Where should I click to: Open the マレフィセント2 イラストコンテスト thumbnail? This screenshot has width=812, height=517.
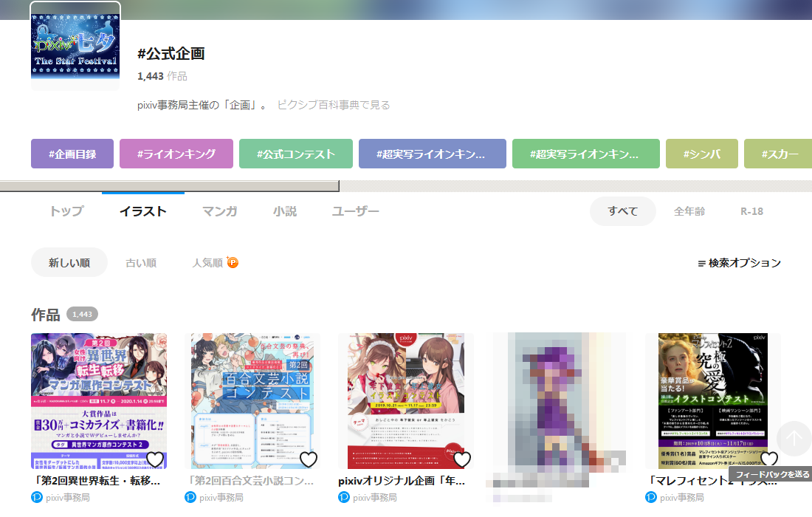713,401
